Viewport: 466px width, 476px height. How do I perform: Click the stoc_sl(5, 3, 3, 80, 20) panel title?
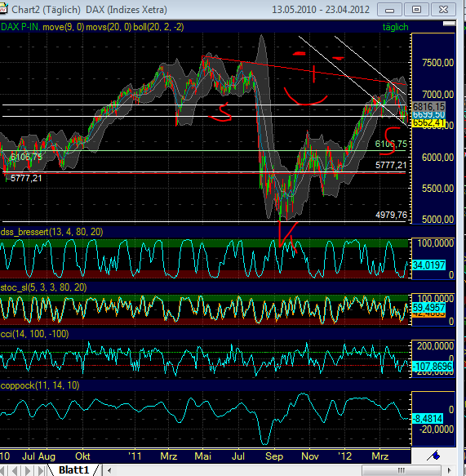point(43,287)
